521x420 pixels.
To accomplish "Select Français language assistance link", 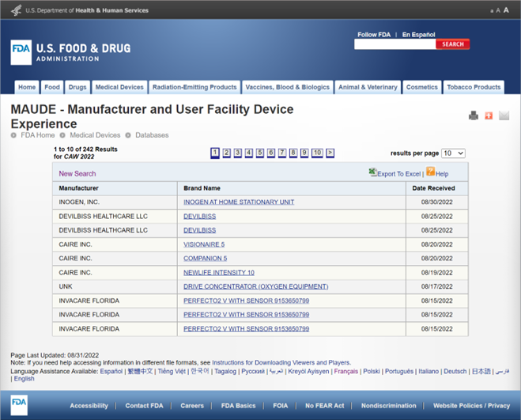I will pos(346,371).
